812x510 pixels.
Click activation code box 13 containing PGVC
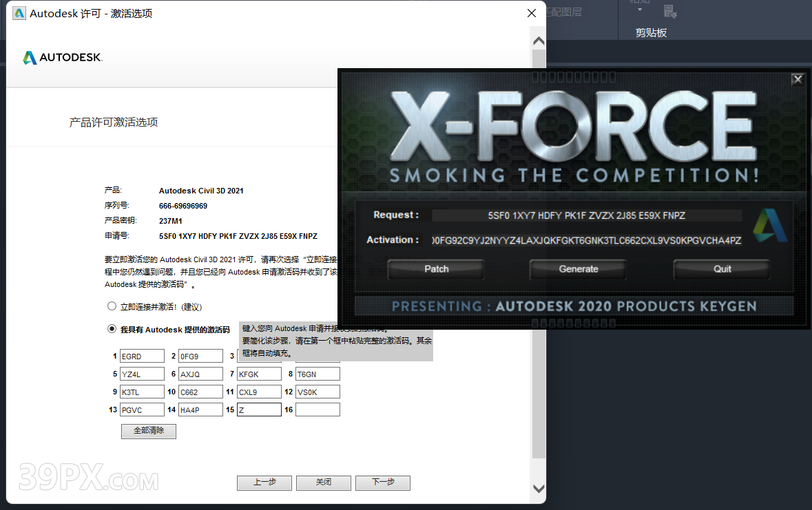[x=142, y=410]
